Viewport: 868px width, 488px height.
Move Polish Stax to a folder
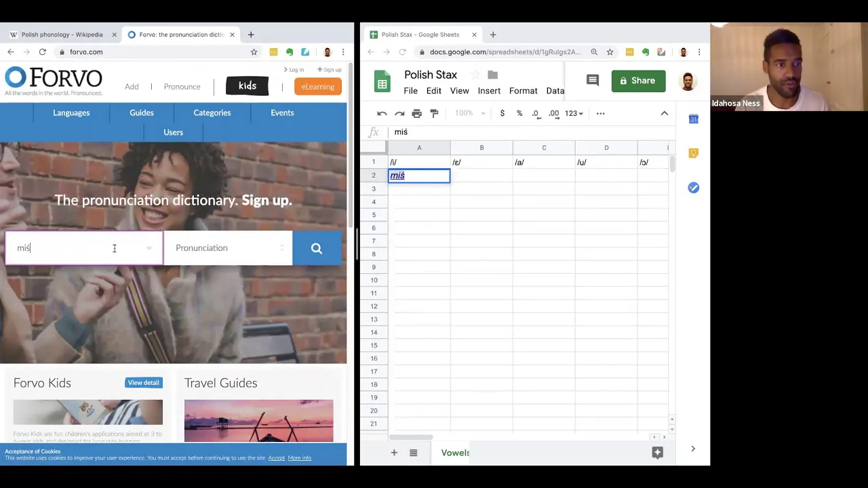coord(493,75)
